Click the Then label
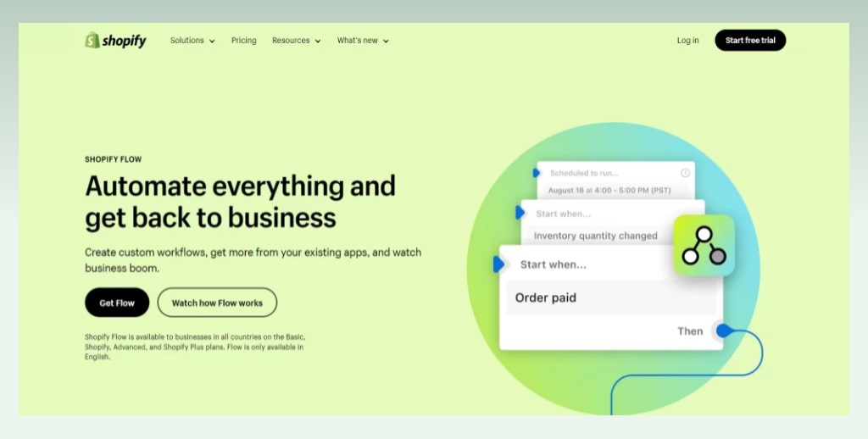The width and height of the screenshot is (868, 439). click(690, 331)
